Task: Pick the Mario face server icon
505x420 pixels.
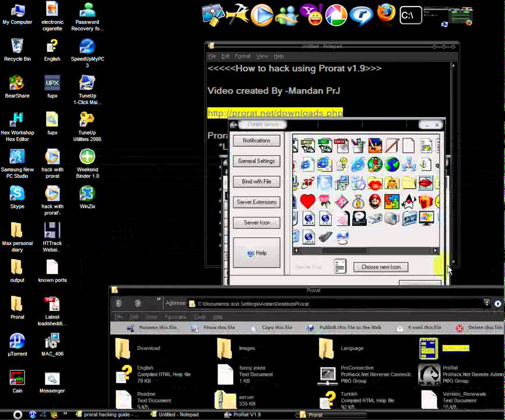Action: [374, 202]
